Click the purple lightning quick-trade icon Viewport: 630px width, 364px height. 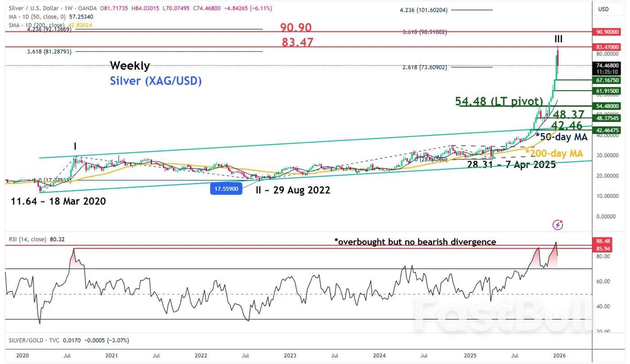click(558, 225)
